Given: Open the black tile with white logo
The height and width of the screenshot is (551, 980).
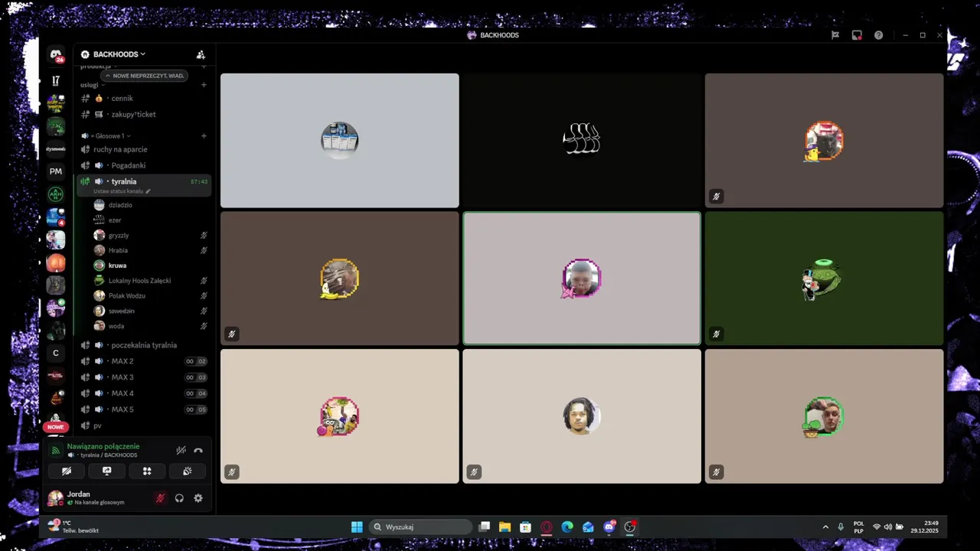Looking at the screenshot, I should 582,140.
